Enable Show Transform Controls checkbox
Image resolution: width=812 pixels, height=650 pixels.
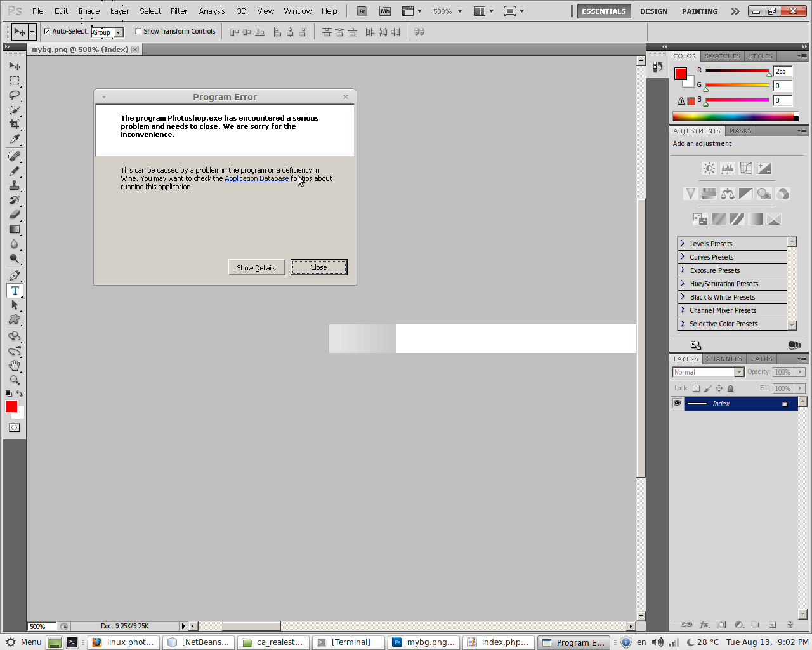pos(138,31)
